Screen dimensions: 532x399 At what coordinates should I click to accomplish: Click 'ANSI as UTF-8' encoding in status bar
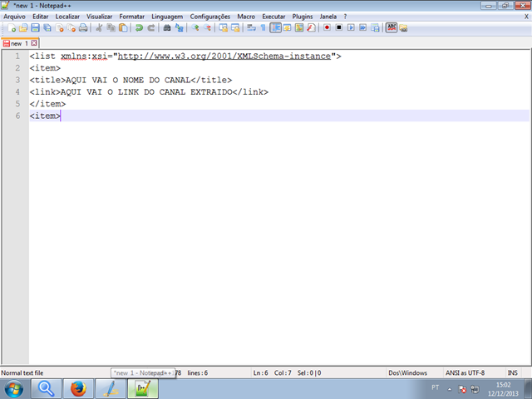click(x=465, y=373)
